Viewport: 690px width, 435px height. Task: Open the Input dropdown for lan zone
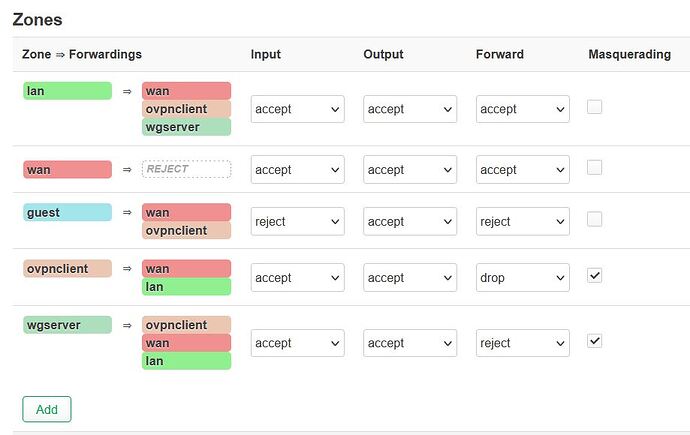[297, 109]
